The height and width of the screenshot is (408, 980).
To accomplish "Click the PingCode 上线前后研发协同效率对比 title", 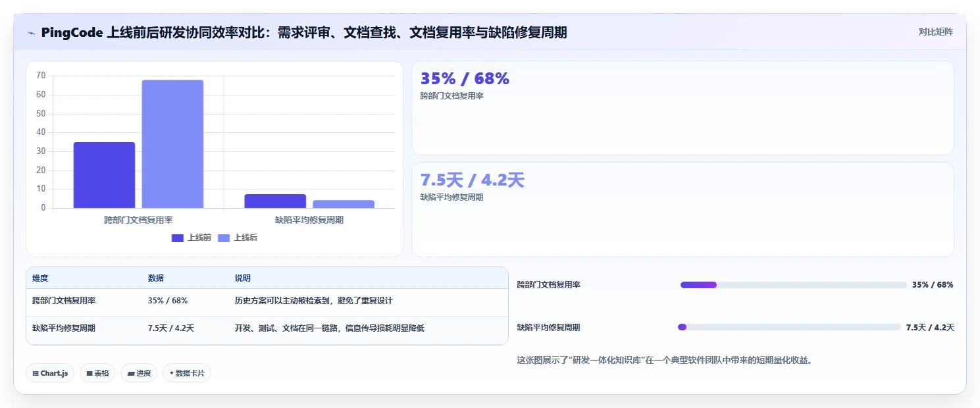I will click(303, 33).
